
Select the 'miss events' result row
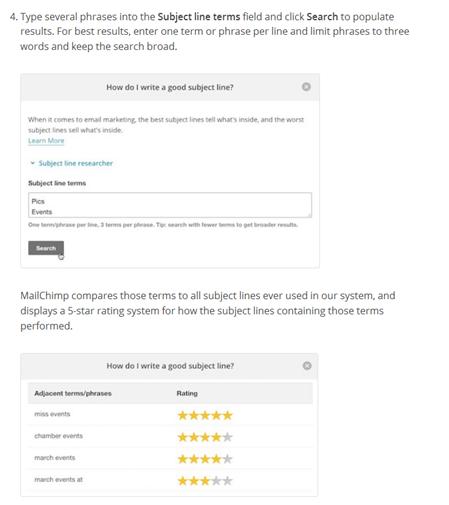click(170, 414)
